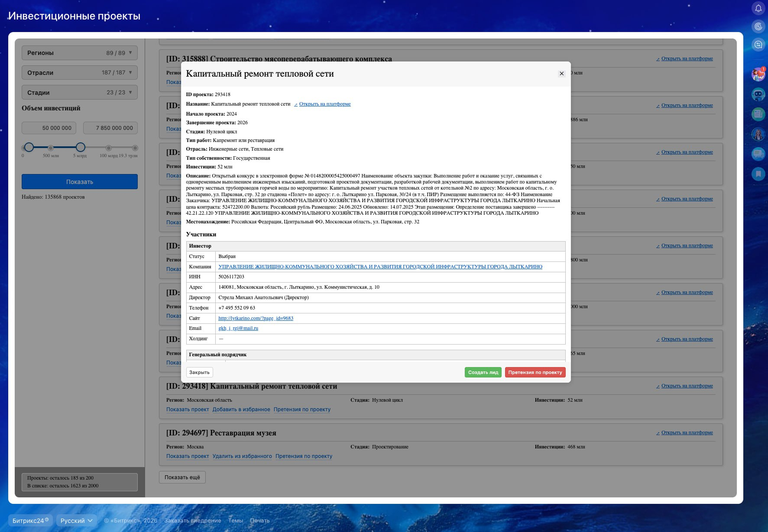
Task: Click Темы in the footer menu
Action: coord(236,520)
